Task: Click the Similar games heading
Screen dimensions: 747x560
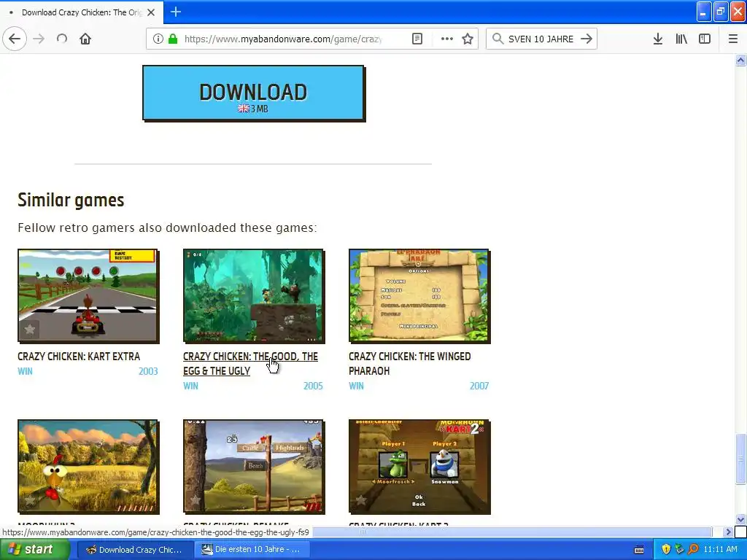Action: (x=71, y=200)
